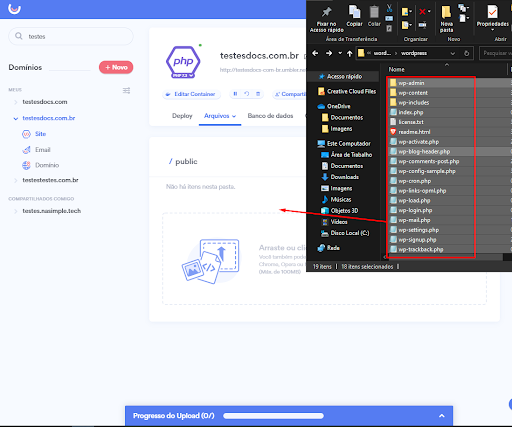Open Rede in Explorer sidebar
512x427 pixels.
pyautogui.click(x=329, y=248)
